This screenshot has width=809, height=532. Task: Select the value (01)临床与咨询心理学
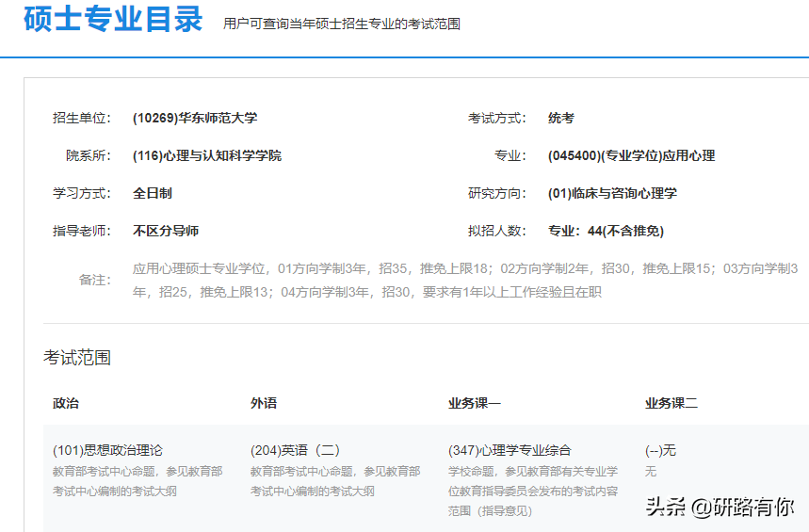(612, 194)
